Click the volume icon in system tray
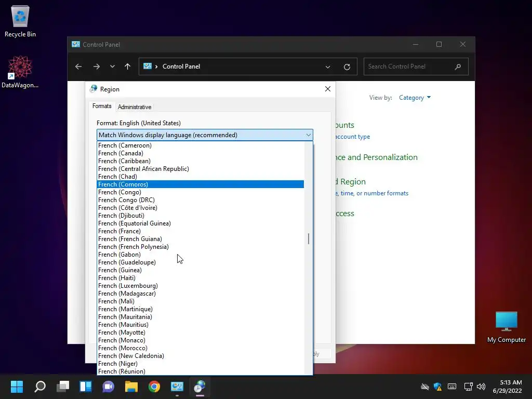Viewport: 532px width, 399px height. click(x=481, y=387)
